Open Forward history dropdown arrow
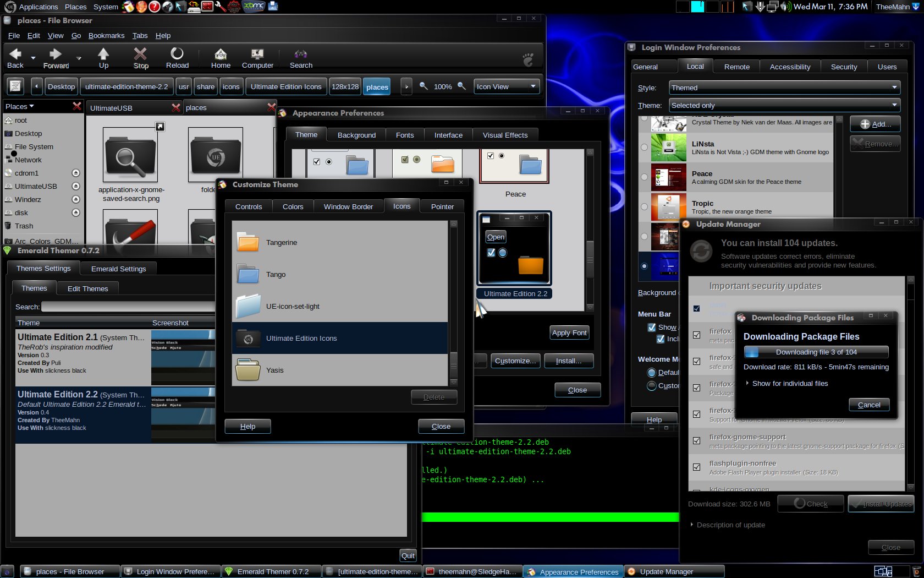Screen dimensions: 924x578 tap(79, 57)
